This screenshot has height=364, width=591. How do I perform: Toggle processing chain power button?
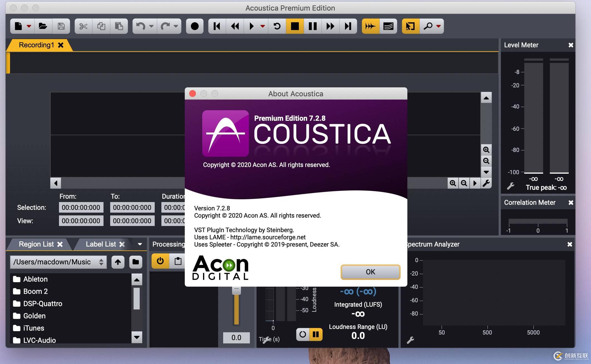[x=160, y=261]
